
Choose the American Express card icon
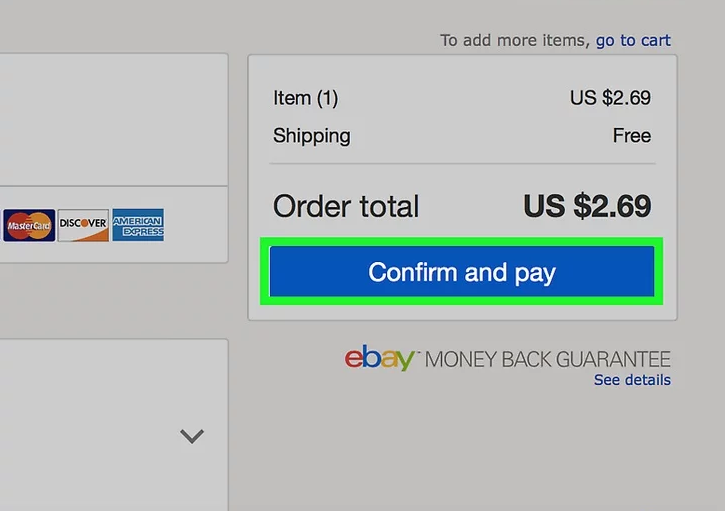coord(138,225)
